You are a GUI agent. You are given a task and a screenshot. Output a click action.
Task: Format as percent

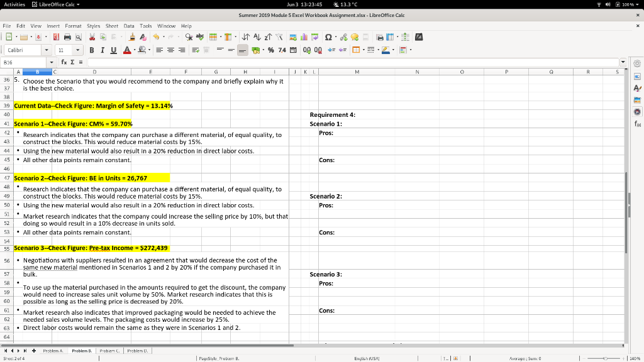click(x=270, y=50)
